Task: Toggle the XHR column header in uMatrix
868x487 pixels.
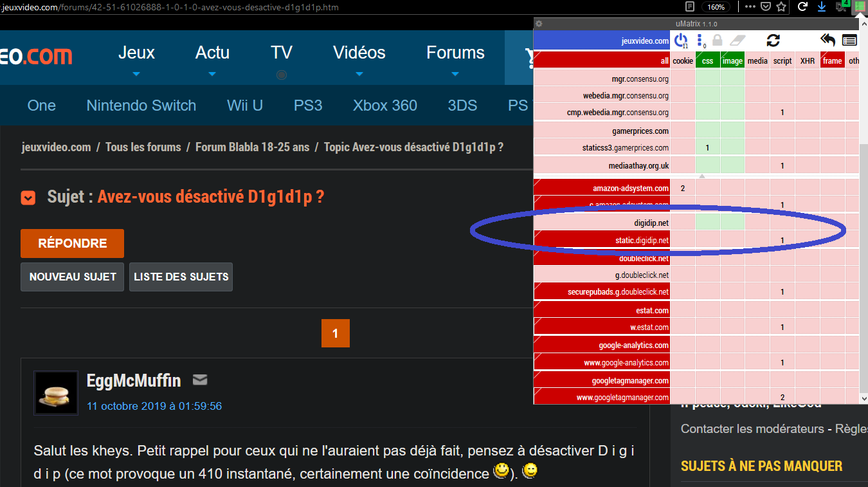Action: pos(808,60)
